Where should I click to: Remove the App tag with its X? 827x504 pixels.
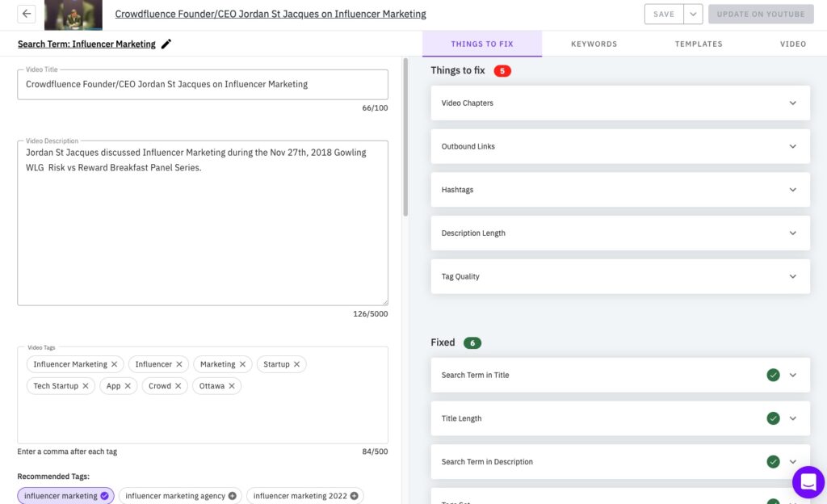pyautogui.click(x=128, y=386)
